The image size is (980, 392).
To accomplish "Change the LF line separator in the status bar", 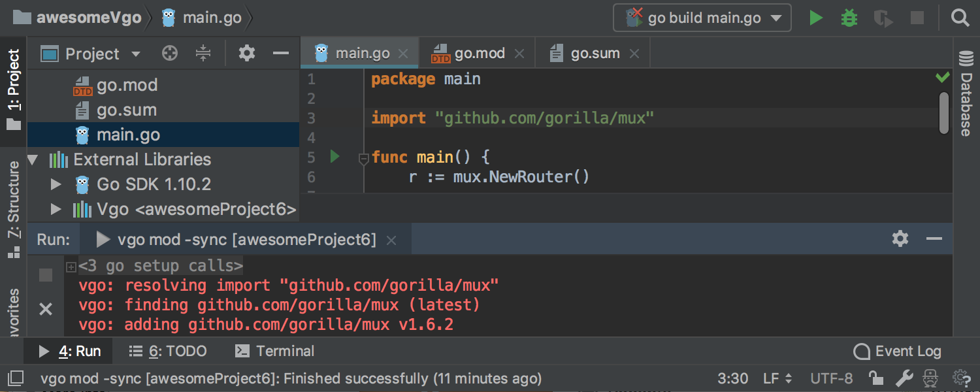I will click(777, 378).
